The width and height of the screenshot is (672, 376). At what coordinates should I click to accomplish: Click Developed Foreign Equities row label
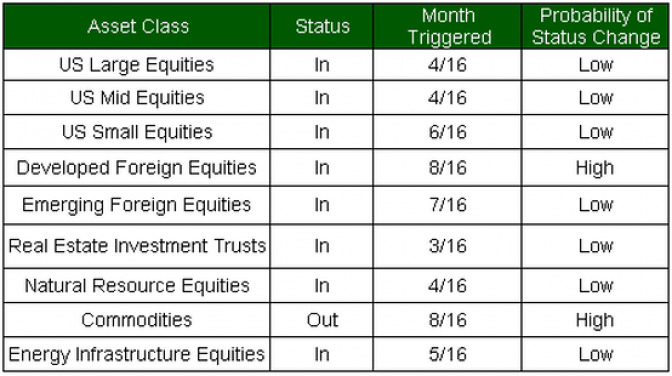pos(137,168)
